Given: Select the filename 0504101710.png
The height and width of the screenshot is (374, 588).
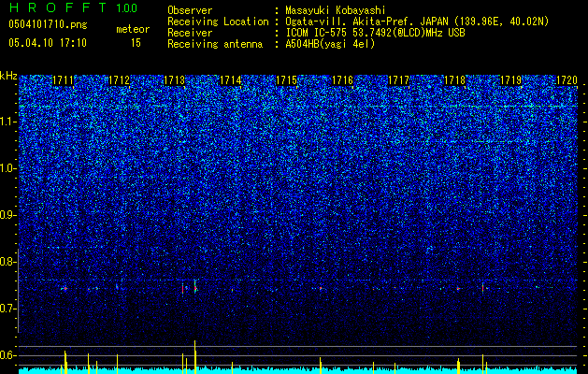Looking at the screenshot, I should [48, 25].
